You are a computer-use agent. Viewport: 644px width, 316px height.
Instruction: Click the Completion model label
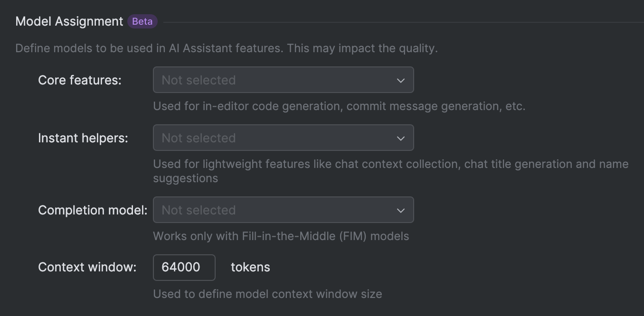tap(91, 210)
